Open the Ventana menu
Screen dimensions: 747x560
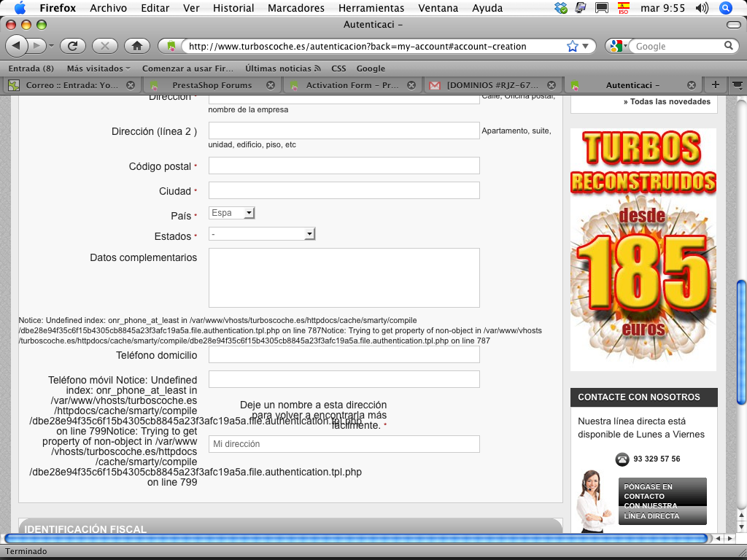pos(438,8)
